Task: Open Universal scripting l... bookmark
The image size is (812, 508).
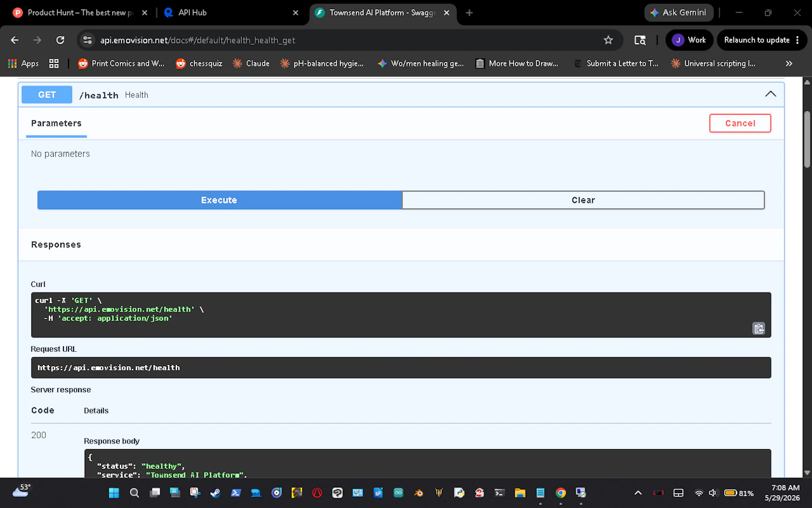Action: [x=713, y=63]
